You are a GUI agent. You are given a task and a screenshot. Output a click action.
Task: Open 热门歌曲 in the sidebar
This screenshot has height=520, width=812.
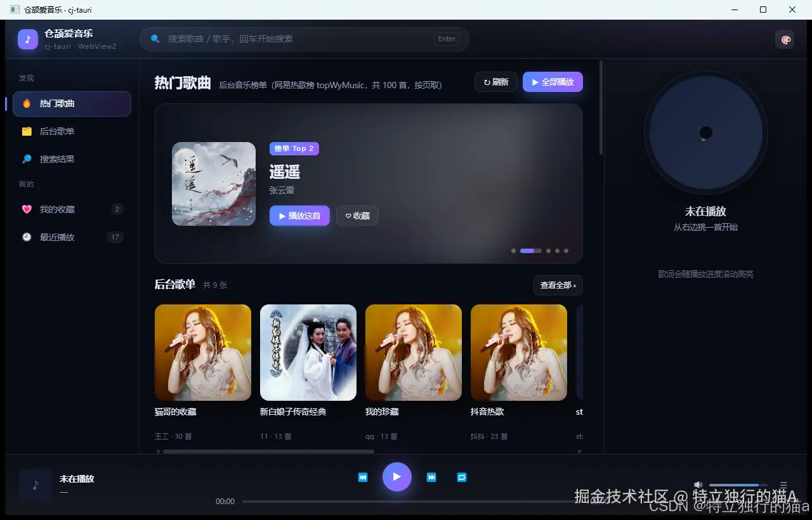point(72,103)
